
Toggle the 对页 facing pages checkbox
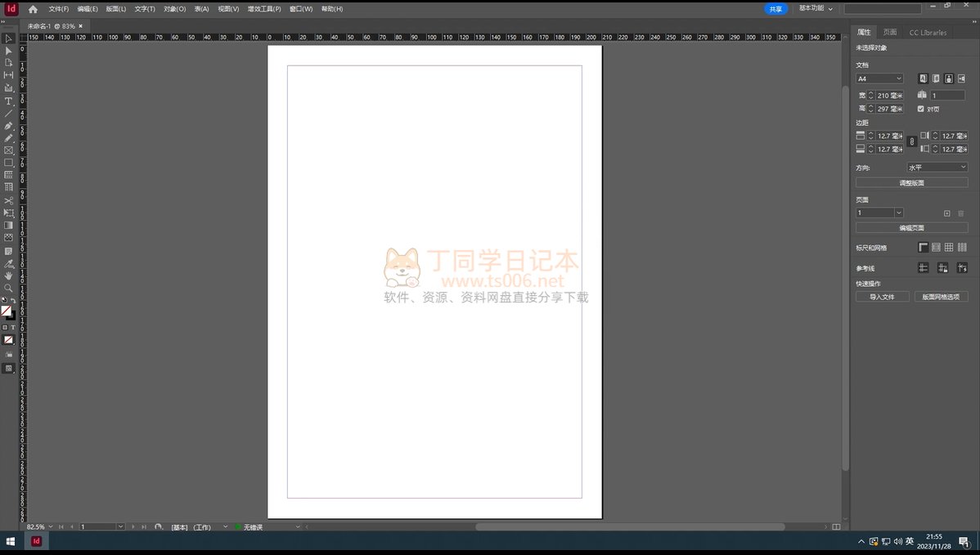(x=921, y=109)
